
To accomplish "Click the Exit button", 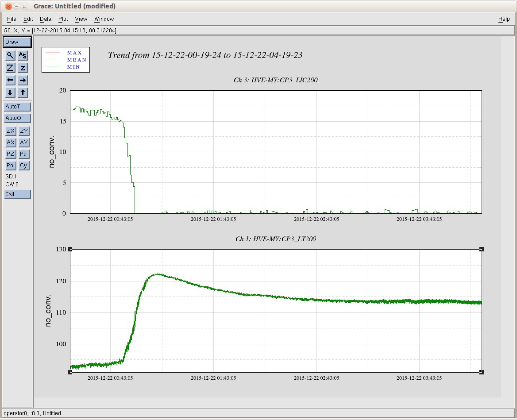I will [17, 194].
